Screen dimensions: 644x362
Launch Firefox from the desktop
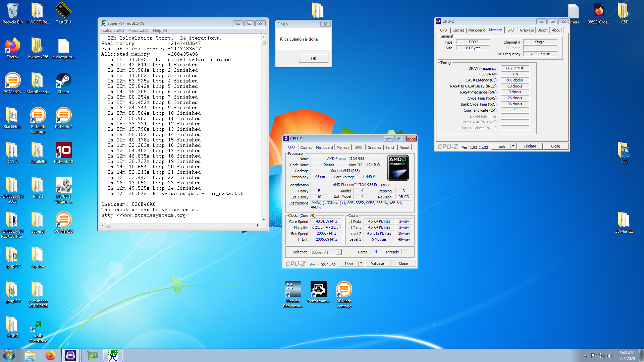[x=12, y=48]
